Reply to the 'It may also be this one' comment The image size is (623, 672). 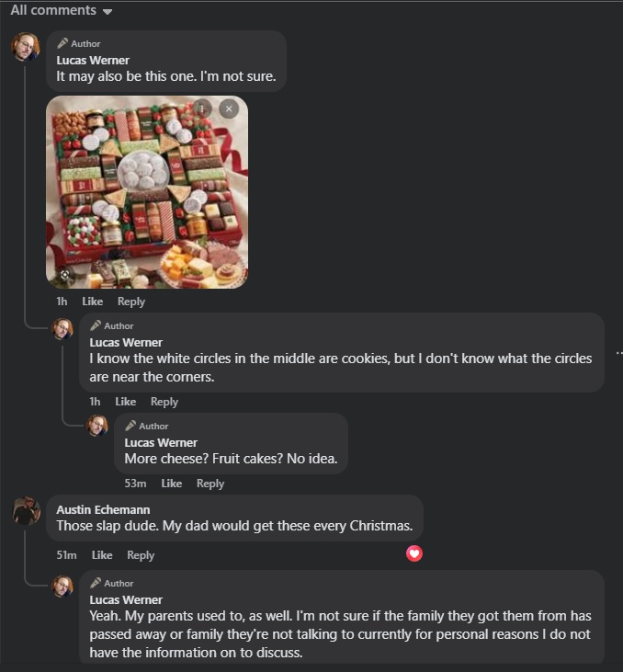(x=131, y=302)
